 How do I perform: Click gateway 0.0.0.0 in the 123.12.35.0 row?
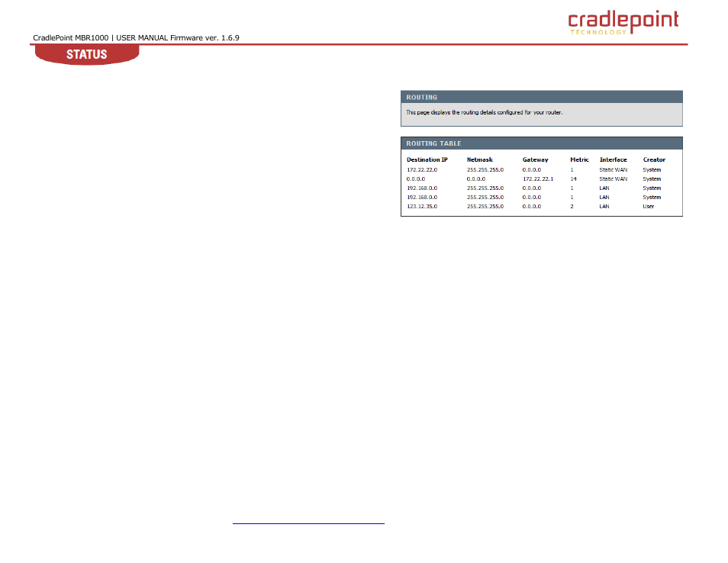[x=532, y=207]
